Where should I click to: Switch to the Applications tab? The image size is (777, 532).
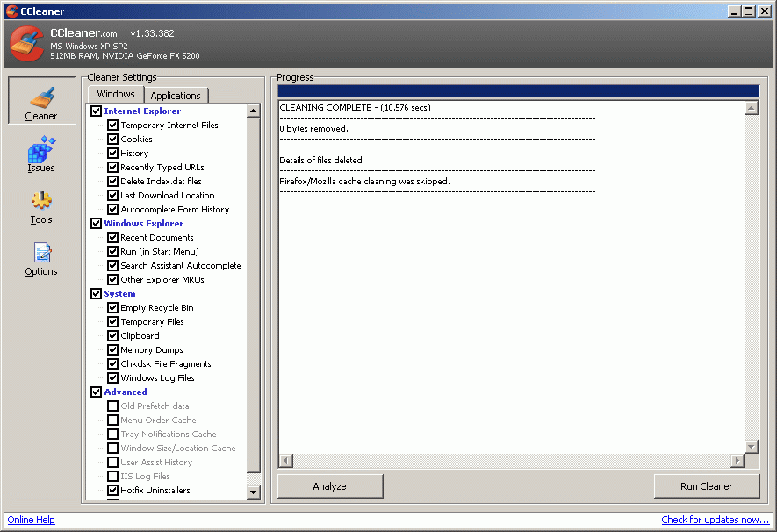click(x=176, y=95)
